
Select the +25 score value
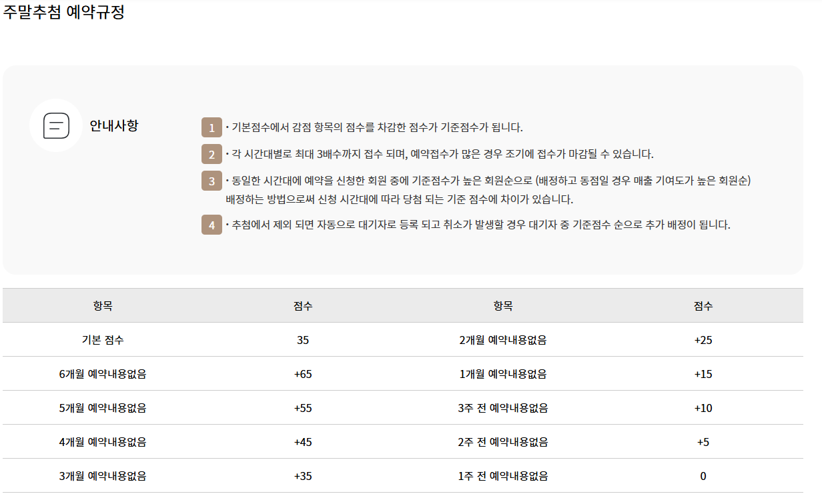pos(703,340)
